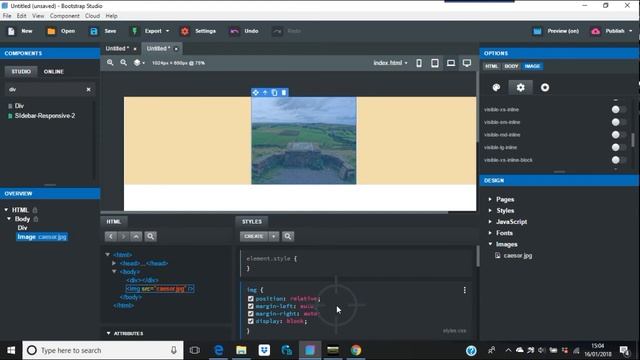The height and width of the screenshot is (360, 640).
Task: Open a project with Open icon
Action: coord(51,31)
